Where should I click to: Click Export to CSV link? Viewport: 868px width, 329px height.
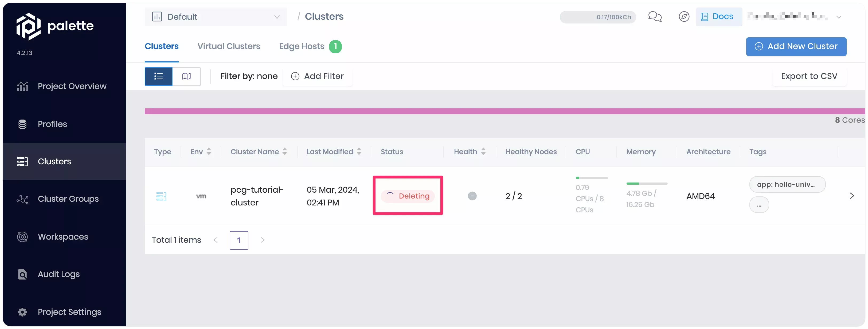pyautogui.click(x=809, y=76)
